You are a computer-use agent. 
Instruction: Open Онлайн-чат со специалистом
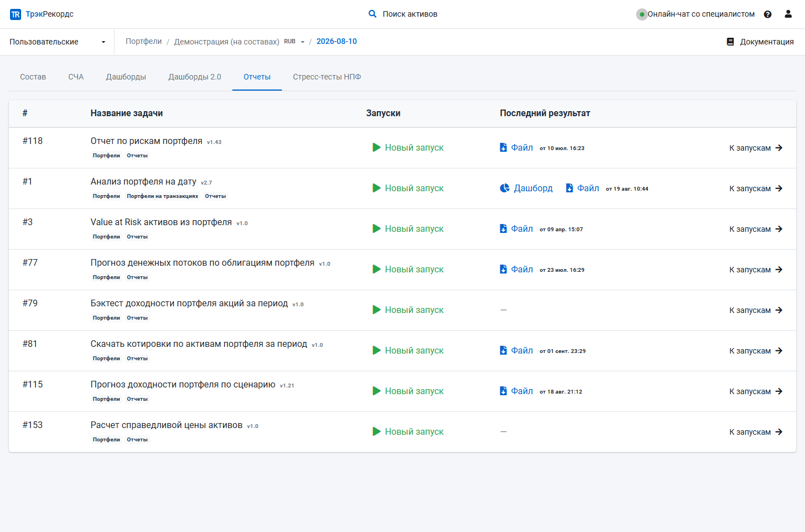click(x=701, y=14)
